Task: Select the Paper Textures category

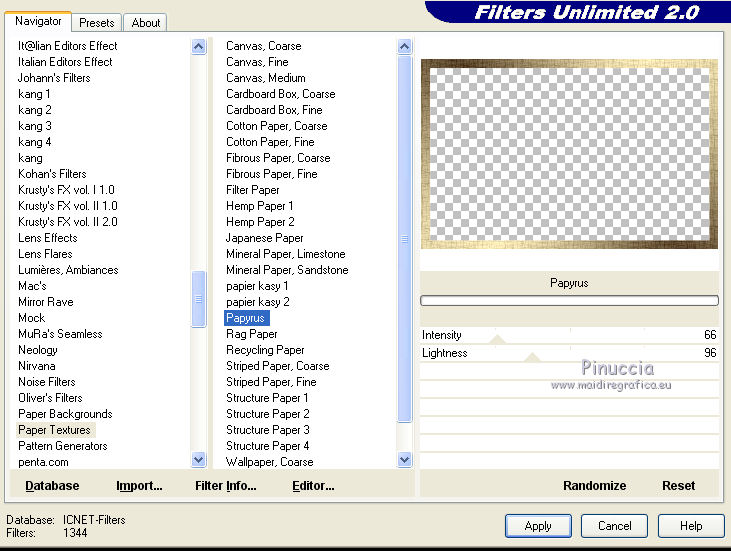Action: (x=55, y=430)
